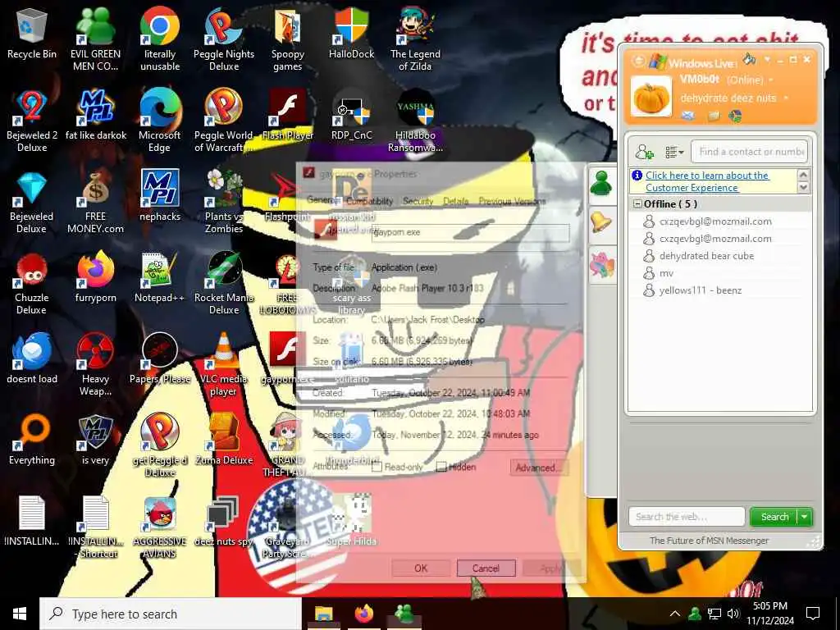Click scroll-up arrow in Customer Experience notice
This screenshot has height=630, width=840.
pyautogui.click(x=803, y=175)
